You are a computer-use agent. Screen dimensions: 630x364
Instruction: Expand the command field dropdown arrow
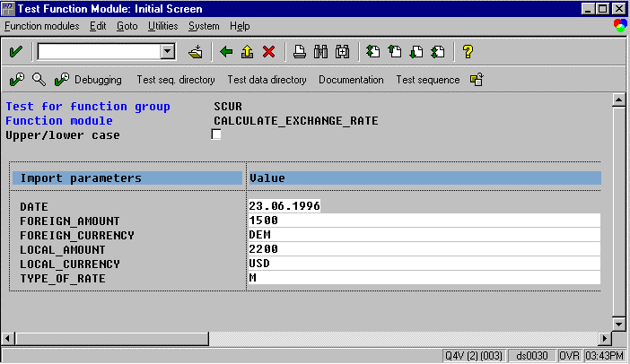[167, 52]
